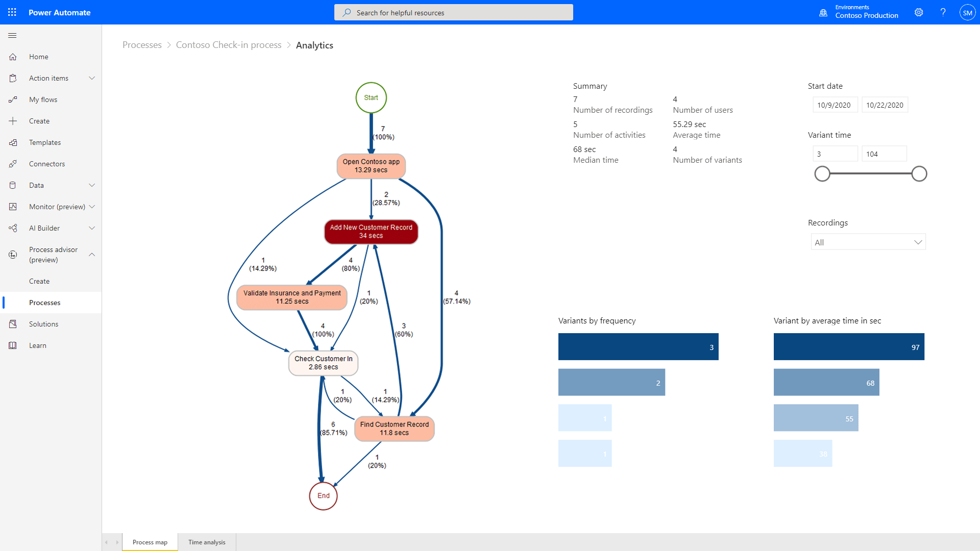Select My flows in the sidebar
This screenshot has width=980, height=551.
43,99
